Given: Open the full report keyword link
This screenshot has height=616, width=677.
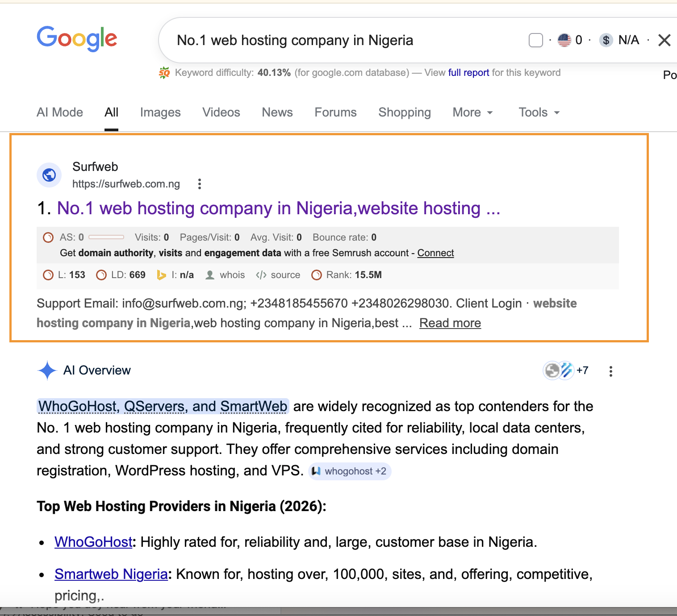Looking at the screenshot, I should 468,73.
